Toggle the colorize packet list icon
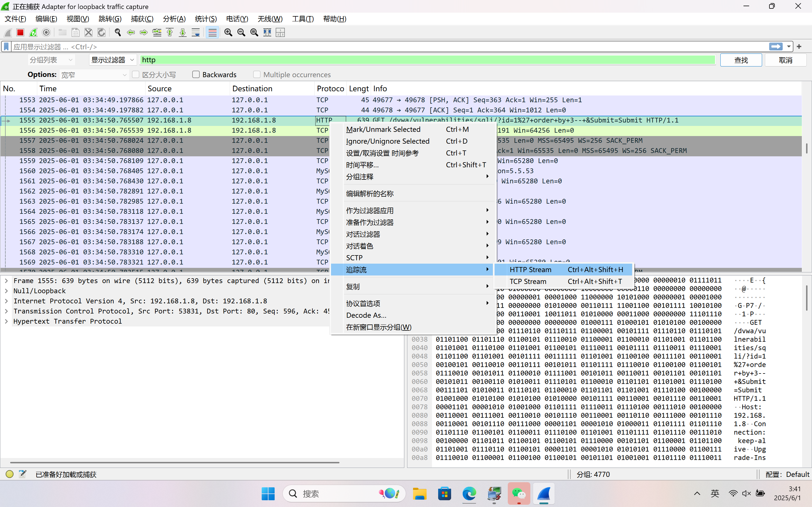The width and height of the screenshot is (812, 507). pyautogui.click(x=212, y=32)
